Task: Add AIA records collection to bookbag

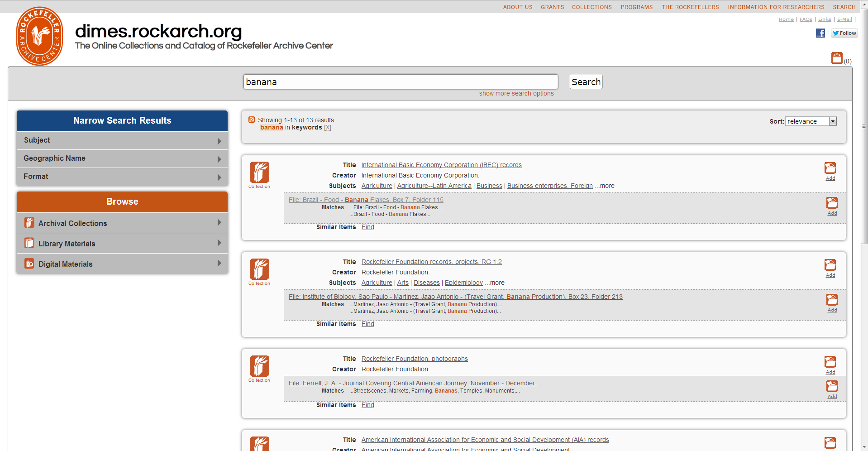Action: point(830,443)
